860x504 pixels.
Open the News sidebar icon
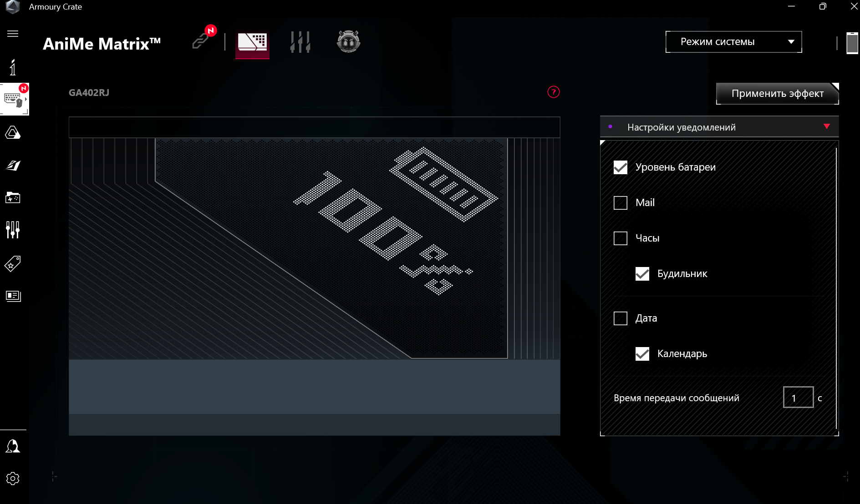(x=13, y=296)
